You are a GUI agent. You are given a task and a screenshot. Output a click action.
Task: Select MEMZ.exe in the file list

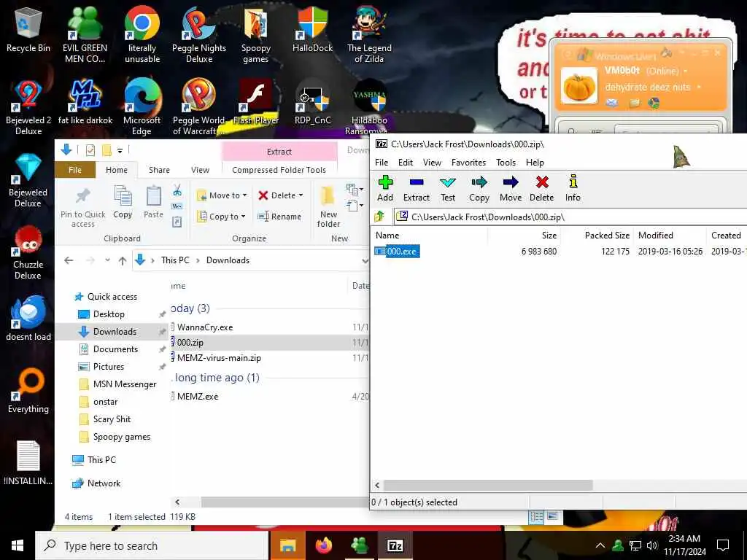(197, 396)
